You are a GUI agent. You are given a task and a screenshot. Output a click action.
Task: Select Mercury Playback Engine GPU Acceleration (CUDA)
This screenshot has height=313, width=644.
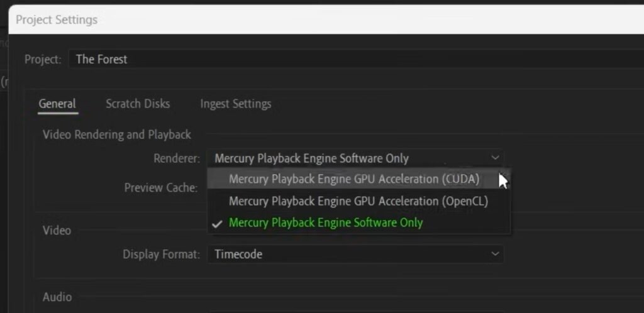[354, 179]
